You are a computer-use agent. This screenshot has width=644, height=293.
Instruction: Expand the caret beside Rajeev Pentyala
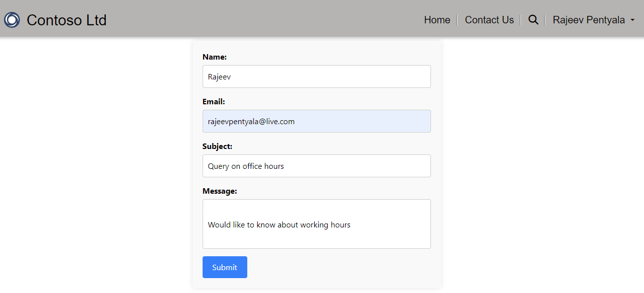pyautogui.click(x=633, y=20)
